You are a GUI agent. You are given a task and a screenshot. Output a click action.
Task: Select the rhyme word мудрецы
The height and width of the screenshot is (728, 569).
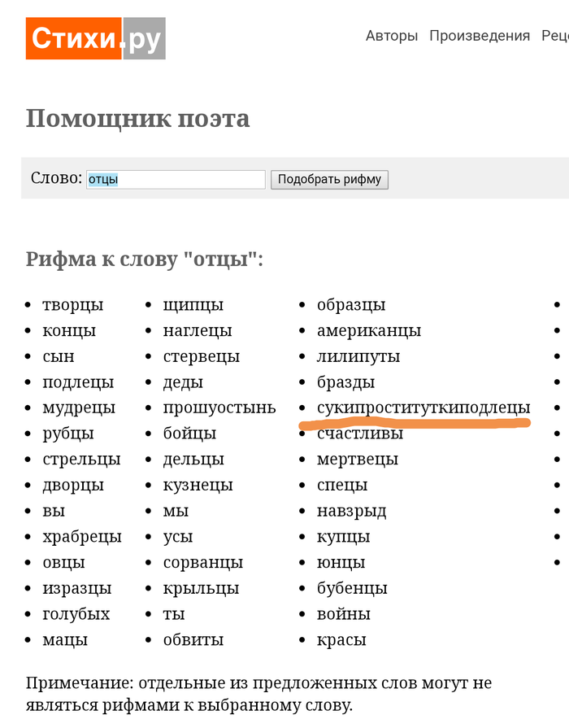coord(79,408)
